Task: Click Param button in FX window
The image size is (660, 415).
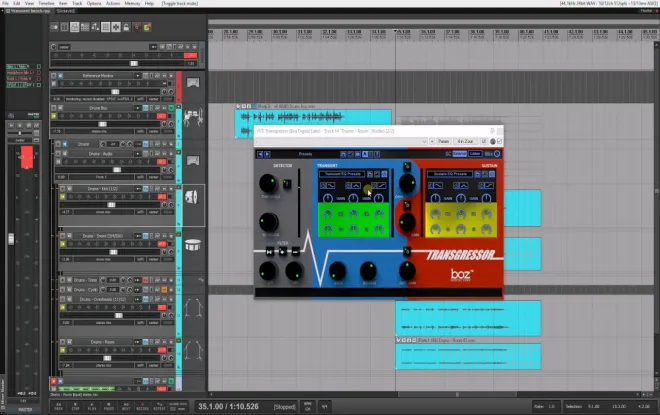Action: tap(443, 141)
